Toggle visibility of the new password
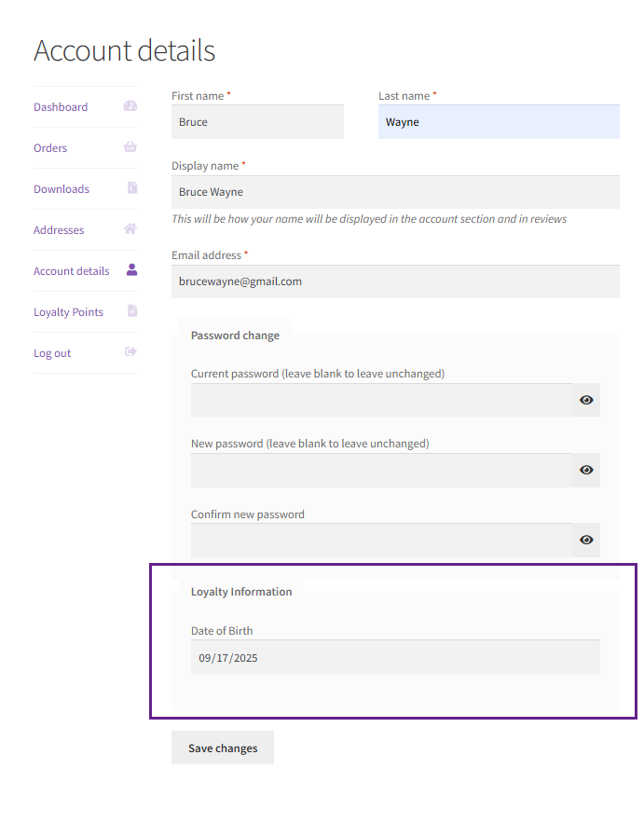The height and width of the screenshot is (823, 644). pos(586,470)
